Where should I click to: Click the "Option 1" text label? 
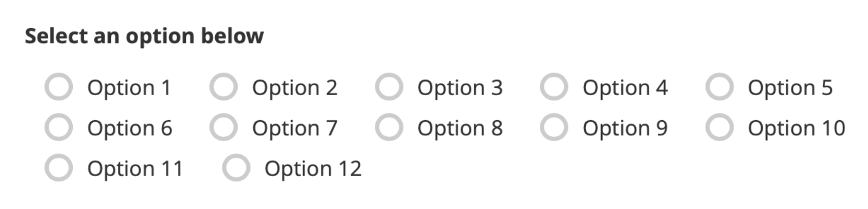click(x=129, y=88)
